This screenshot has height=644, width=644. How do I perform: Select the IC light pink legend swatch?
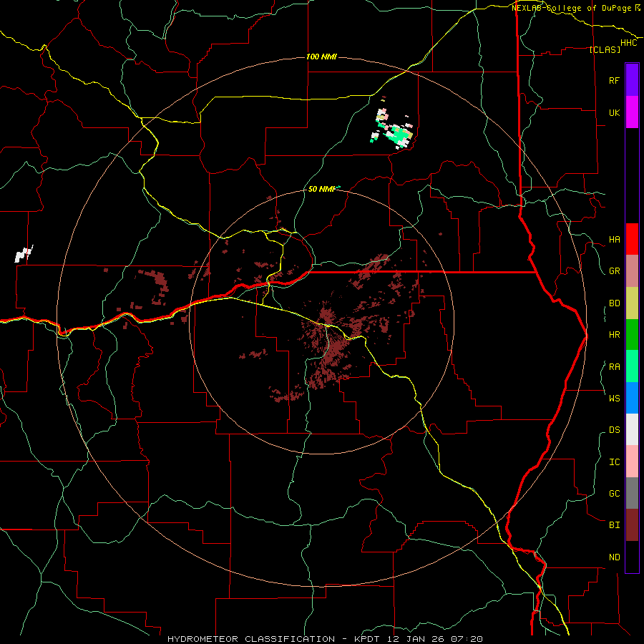632,462
